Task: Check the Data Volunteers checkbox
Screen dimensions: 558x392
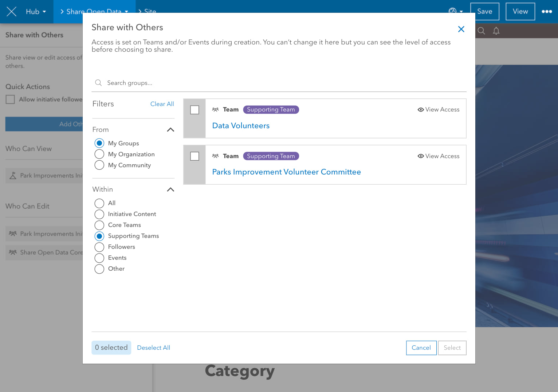Action: click(194, 109)
